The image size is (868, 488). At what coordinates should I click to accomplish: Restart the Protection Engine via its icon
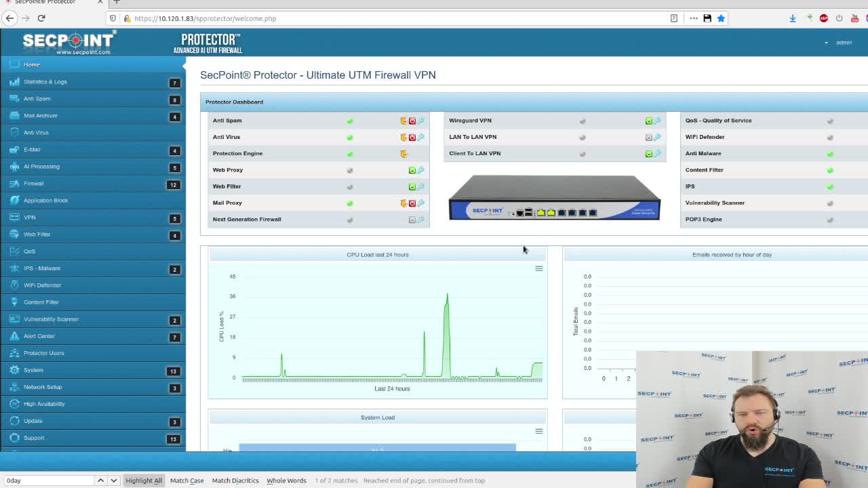403,153
